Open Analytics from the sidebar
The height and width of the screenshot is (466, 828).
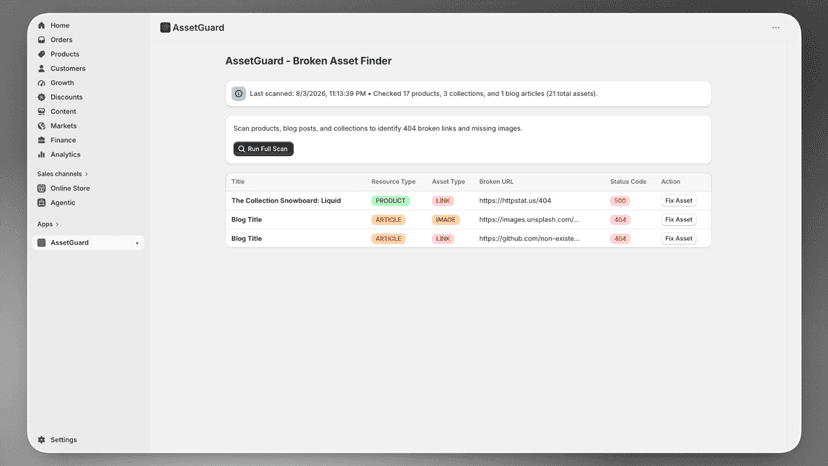pyautogui.click(x=65, y=154)
